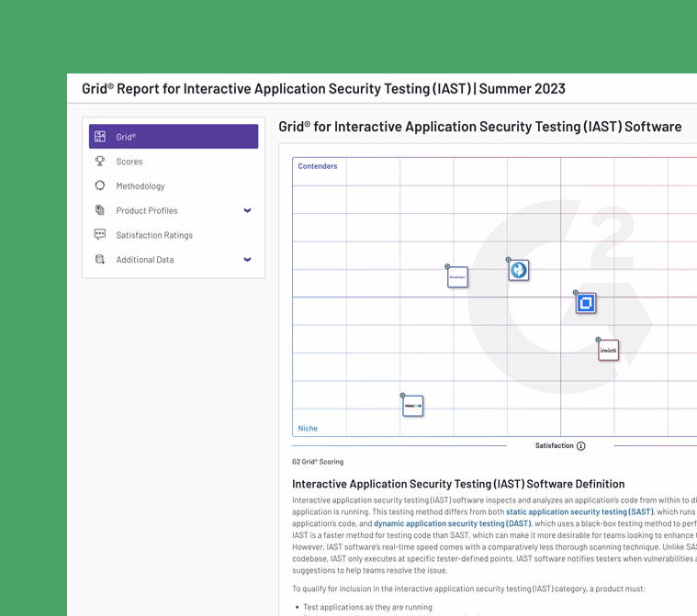This screenshot has width=697, height=616.
Task: Click the trophy icon beside Scores
Action: (100, 161)
